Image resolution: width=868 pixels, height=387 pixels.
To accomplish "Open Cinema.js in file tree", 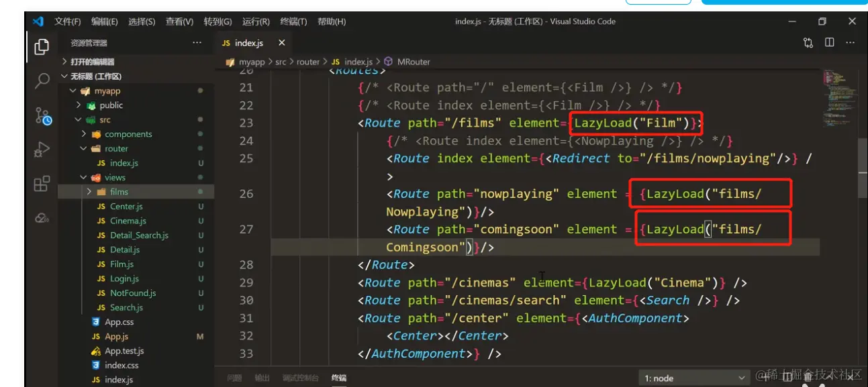I will pyautogui.click(x=128, y=221).
